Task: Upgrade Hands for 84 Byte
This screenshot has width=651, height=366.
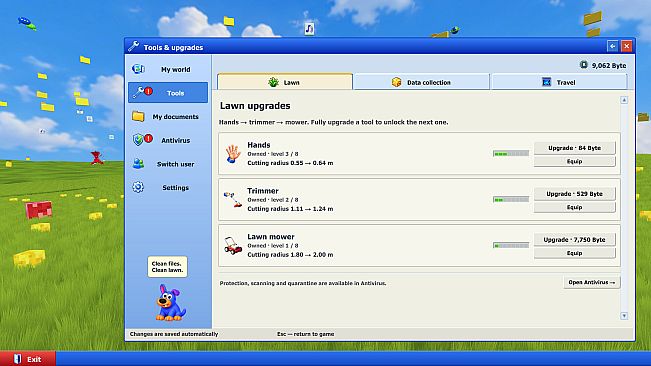Action: pyautogui.click(x=575, y=148)
